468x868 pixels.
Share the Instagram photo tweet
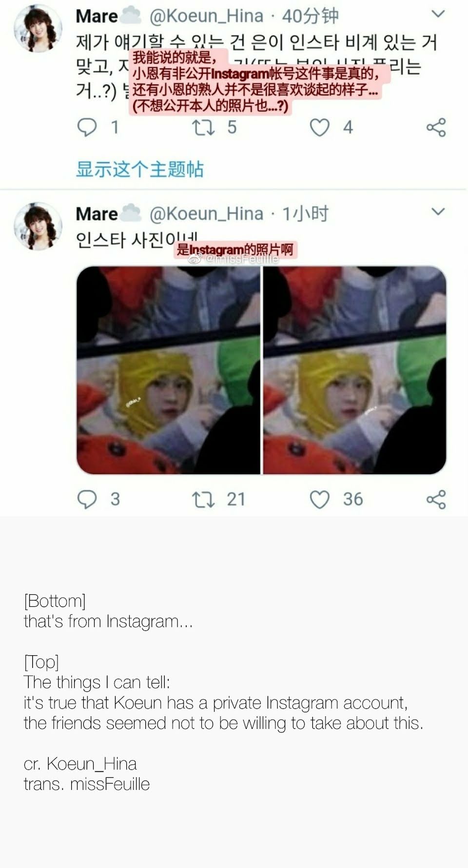click(436, 500)
